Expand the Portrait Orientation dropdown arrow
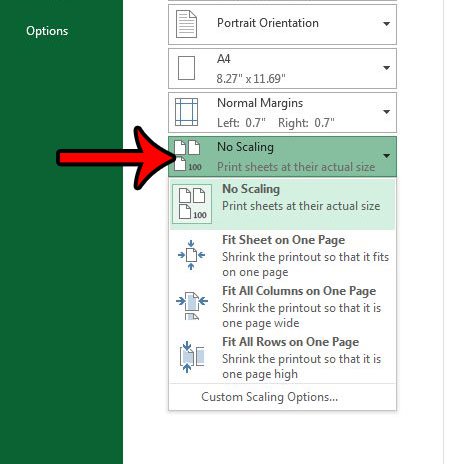The width and height of the screenshot is (461, 464). point(386,24)
